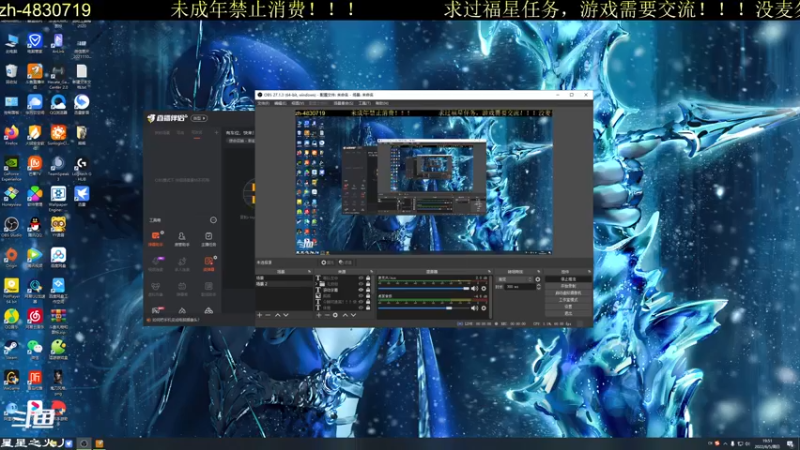The height and width of the screenshot is (450, 800).
Task: Toggle visibility eye of third source row
Action: click(x=361, y=290)
